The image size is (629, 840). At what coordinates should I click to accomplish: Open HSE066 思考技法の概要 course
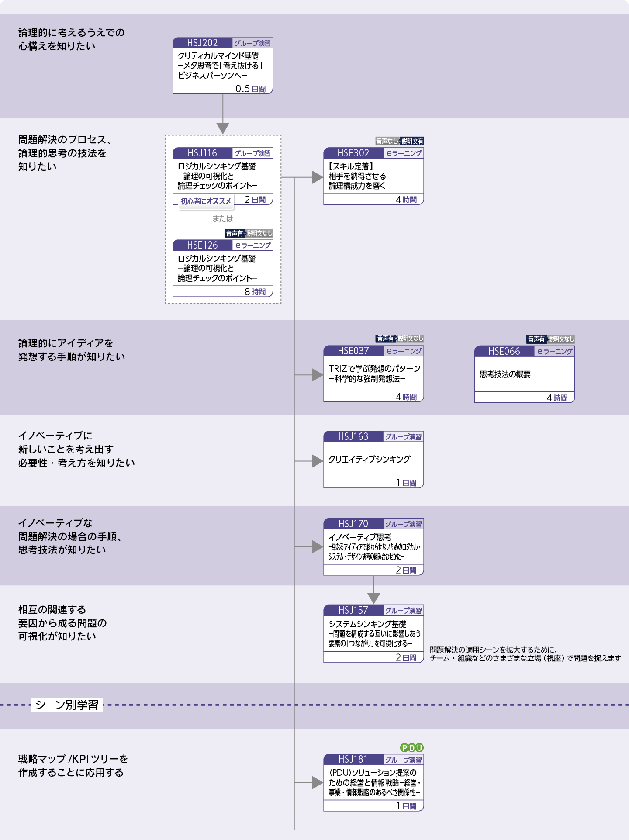(525, 374)
